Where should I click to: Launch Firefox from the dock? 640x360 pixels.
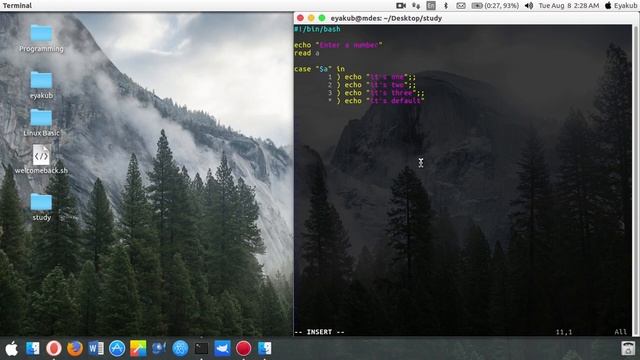[75, 349]
